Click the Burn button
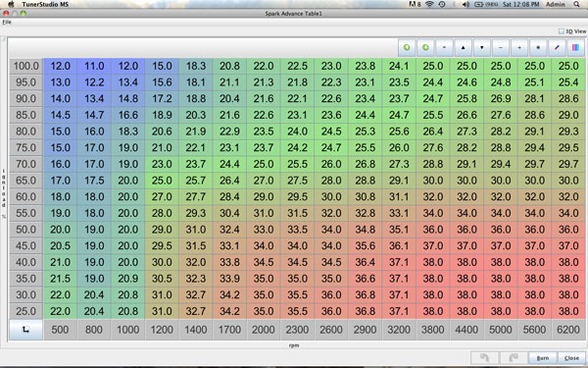Screen dimensions: 588x368 (x=542, y=358)
